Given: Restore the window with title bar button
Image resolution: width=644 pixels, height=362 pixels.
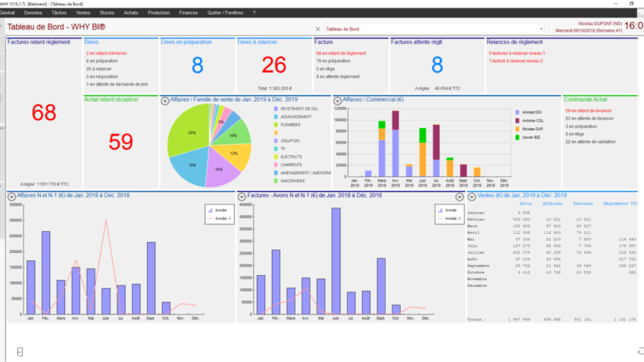Looking at the screenshot, I should point(631,4).
